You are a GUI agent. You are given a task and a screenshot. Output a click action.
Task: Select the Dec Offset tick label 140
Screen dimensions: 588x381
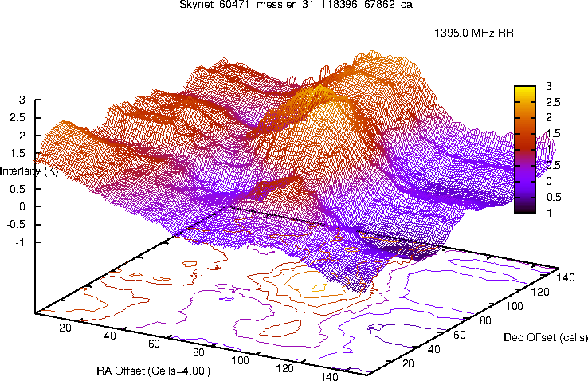(566, 277)
